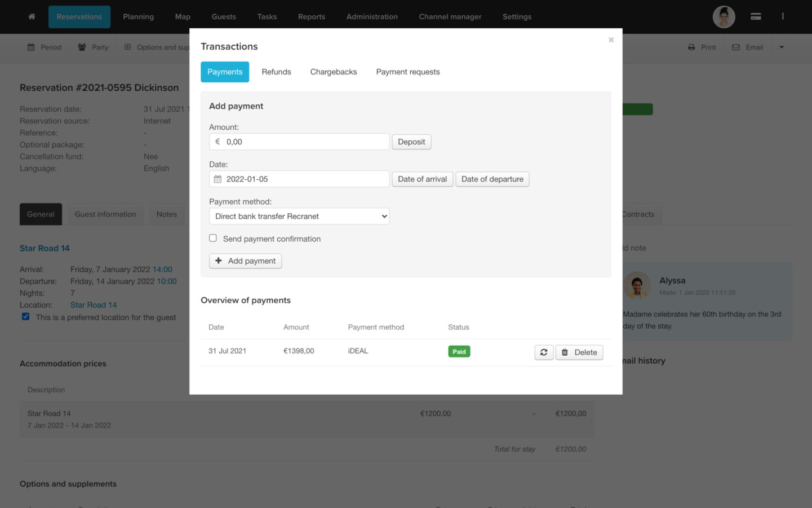Click the refresh icon for iDEAL payment
The height and width of the screenshot is (508, 812).
tap(544, 352)
